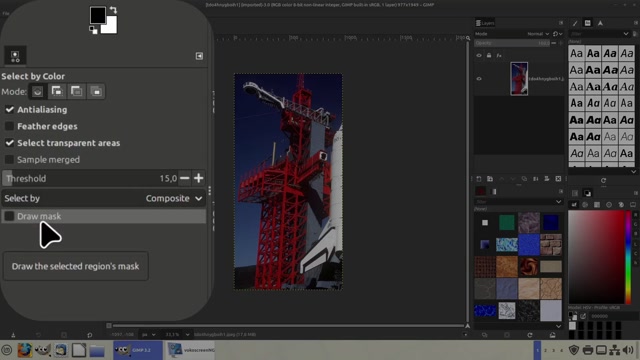Create a new layer button
Image resolution: width=640 pixels, height=360 pixels.
(479, 179)
